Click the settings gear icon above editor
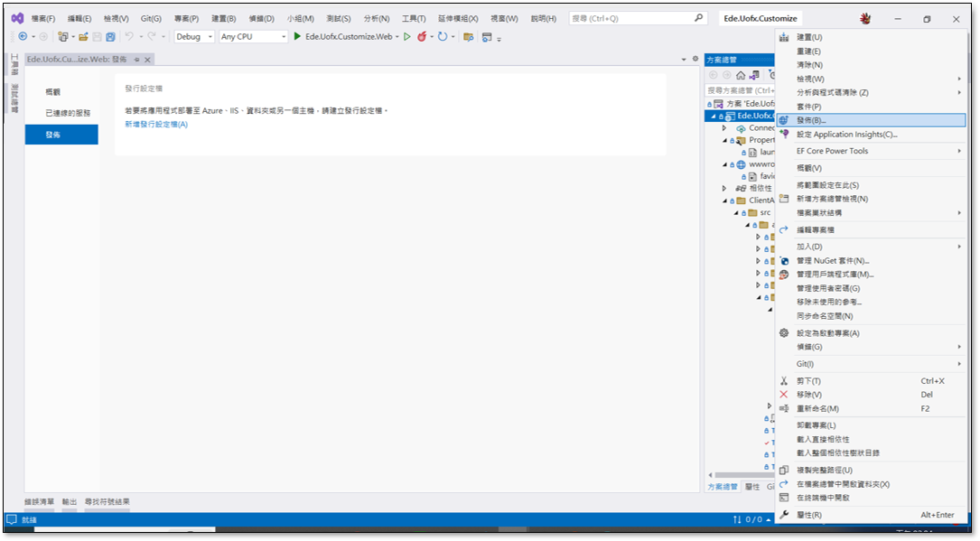This screenshot has width=980, height=541. point(695,59)
